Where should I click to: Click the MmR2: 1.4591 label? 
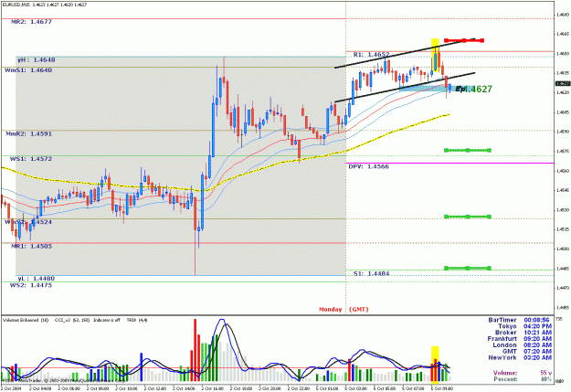click(28, 133)
